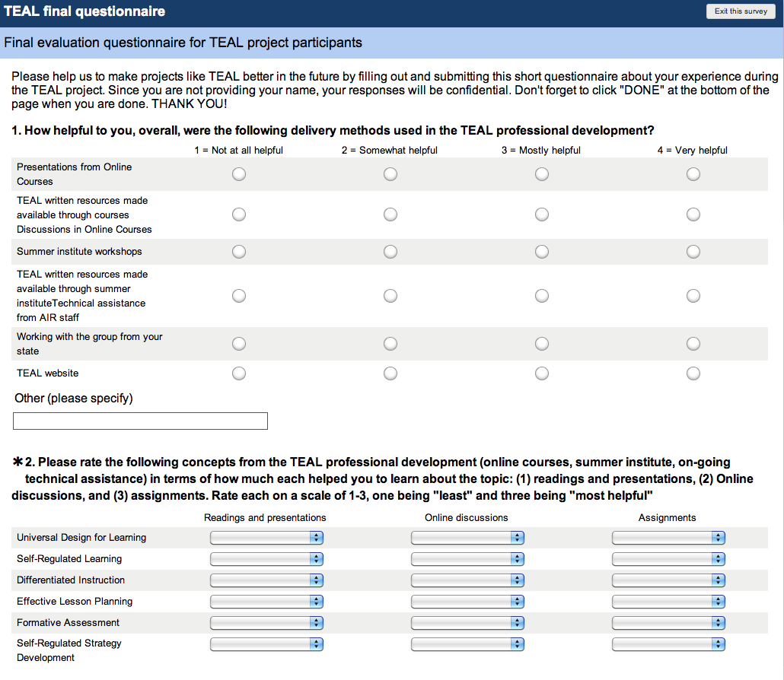
Task: Expand Assignments dropdown for Differentiated Instruction
Action: click(x=668, y=580)
